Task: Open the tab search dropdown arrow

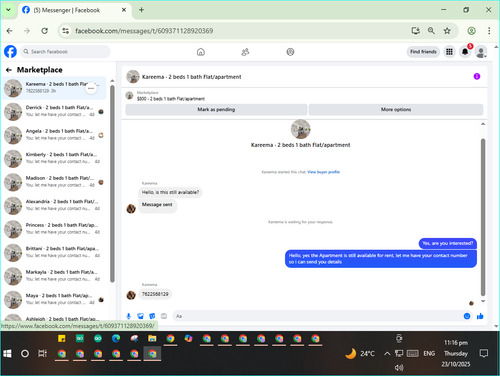Action: click(8, 10)
